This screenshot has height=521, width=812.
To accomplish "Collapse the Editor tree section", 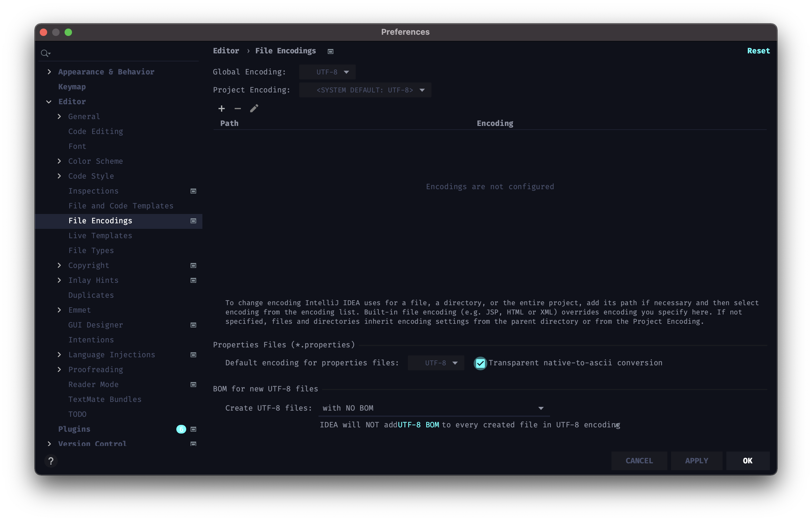I will pos(49,101).
